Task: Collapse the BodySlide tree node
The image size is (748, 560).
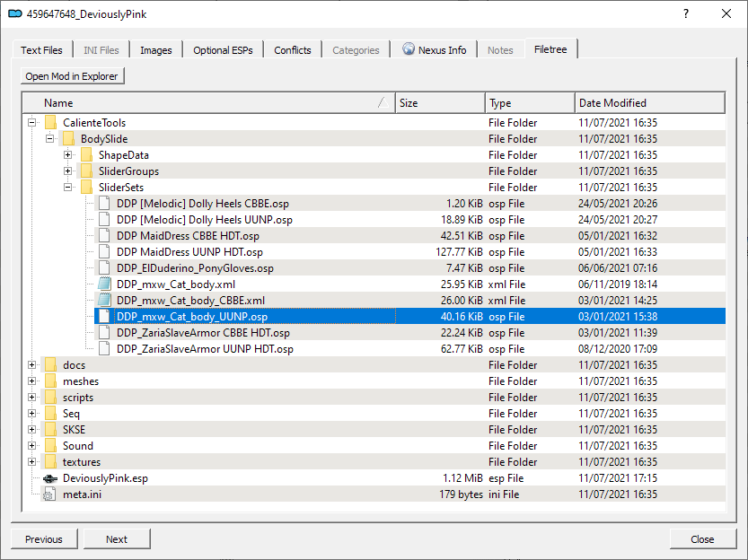Action: 49,139
